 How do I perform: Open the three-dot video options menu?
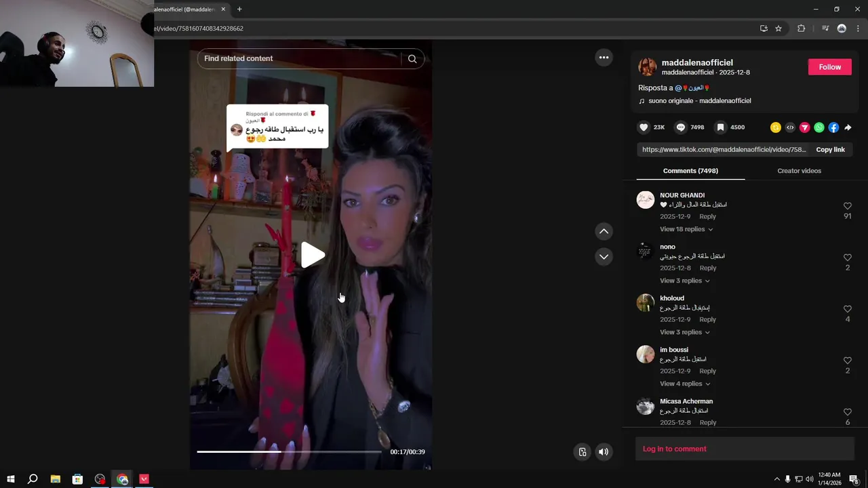(604, 58)
